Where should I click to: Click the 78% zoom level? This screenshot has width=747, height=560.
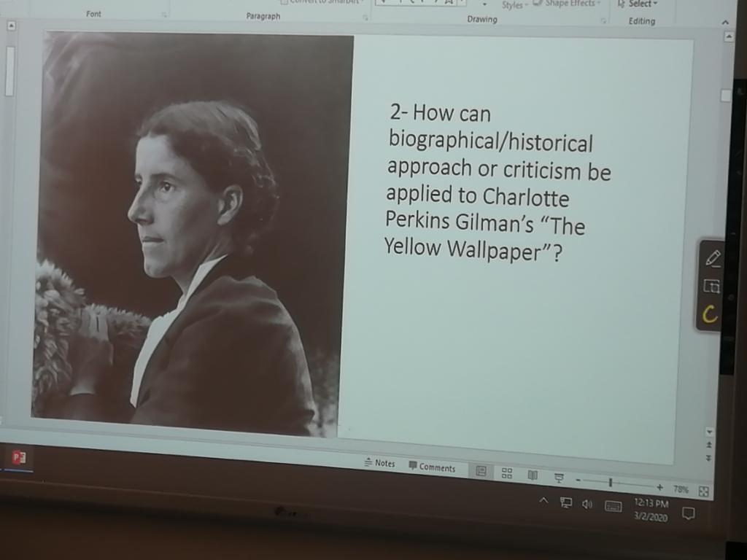681,489
